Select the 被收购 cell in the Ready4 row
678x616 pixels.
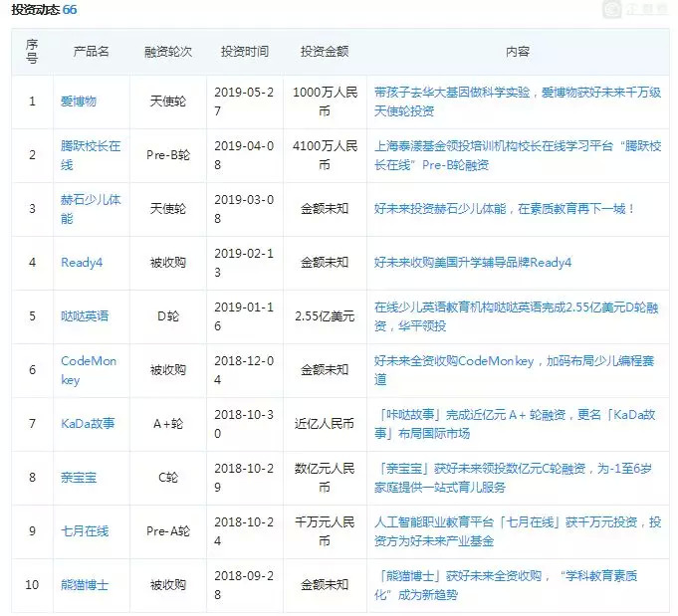tap(168, 263)
